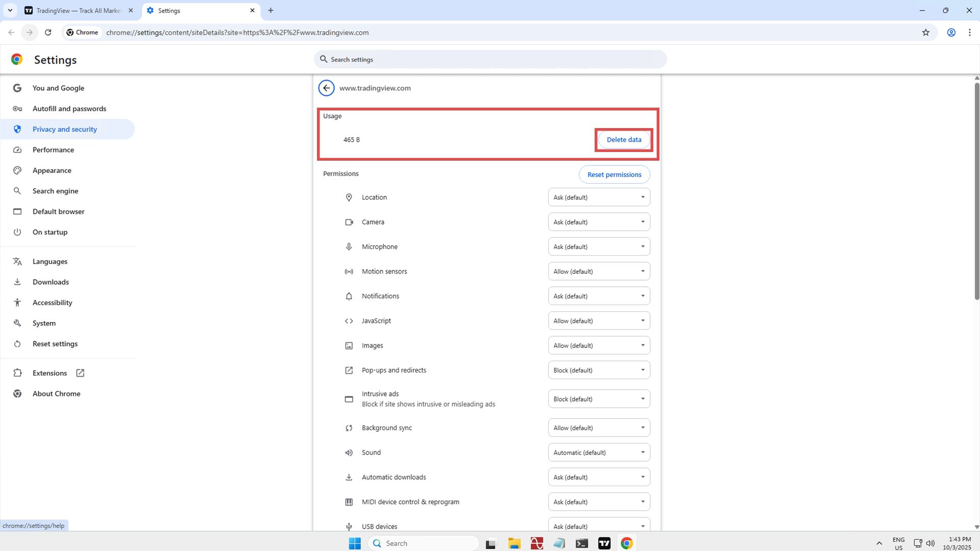980x551 pixels.
Task: Open the tab search dropdown arrow
Action: 10,10
